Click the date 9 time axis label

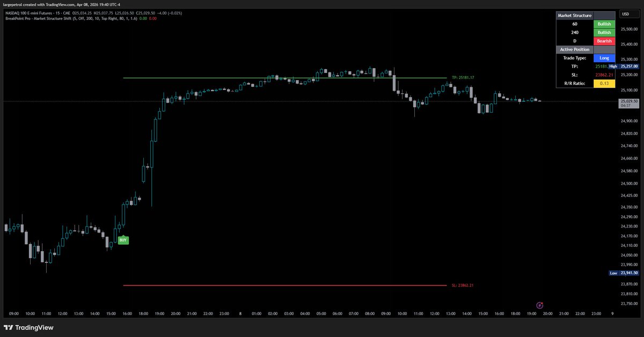point(612,313)
